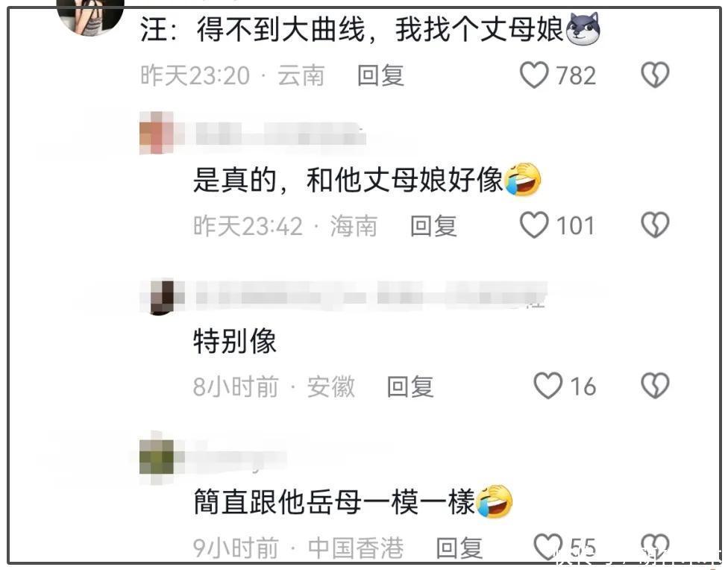Open avatar of 和他丈母娘好像 commenter
Image resolution: width=728 pixels, height=570 pixels.
pyautogui.click(x=157, y=132)
